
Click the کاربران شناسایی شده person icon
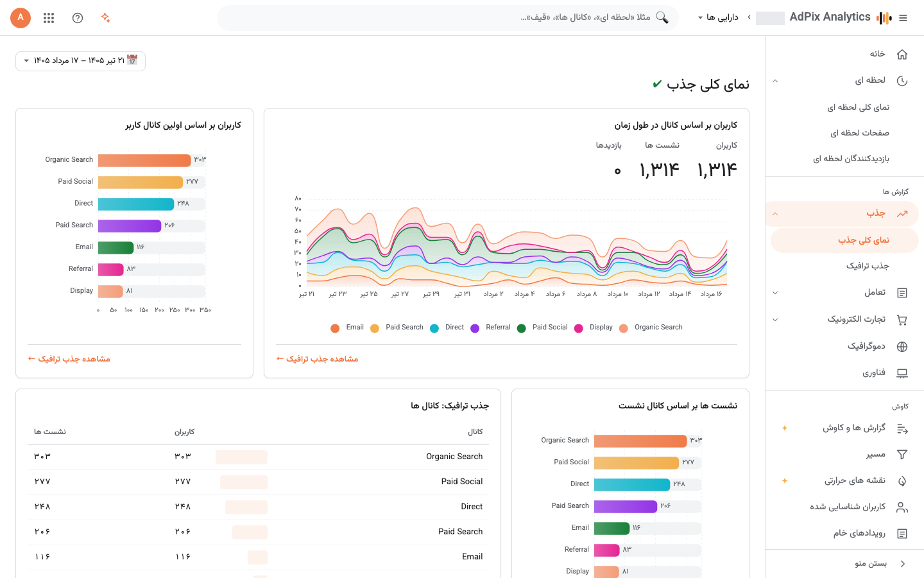tap(902, 507)
